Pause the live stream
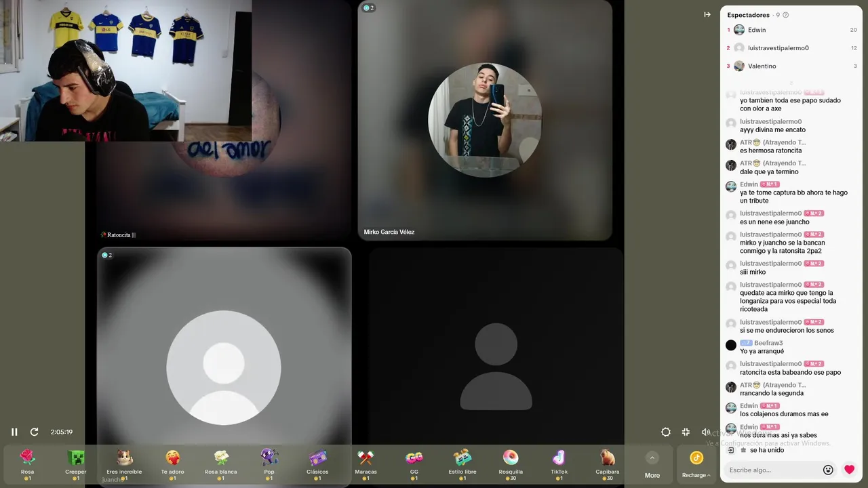868x488 pixels. [14, 432]
